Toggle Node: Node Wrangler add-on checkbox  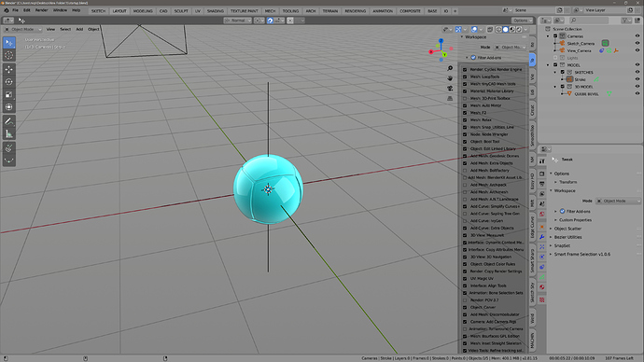(x=465, y=134)
